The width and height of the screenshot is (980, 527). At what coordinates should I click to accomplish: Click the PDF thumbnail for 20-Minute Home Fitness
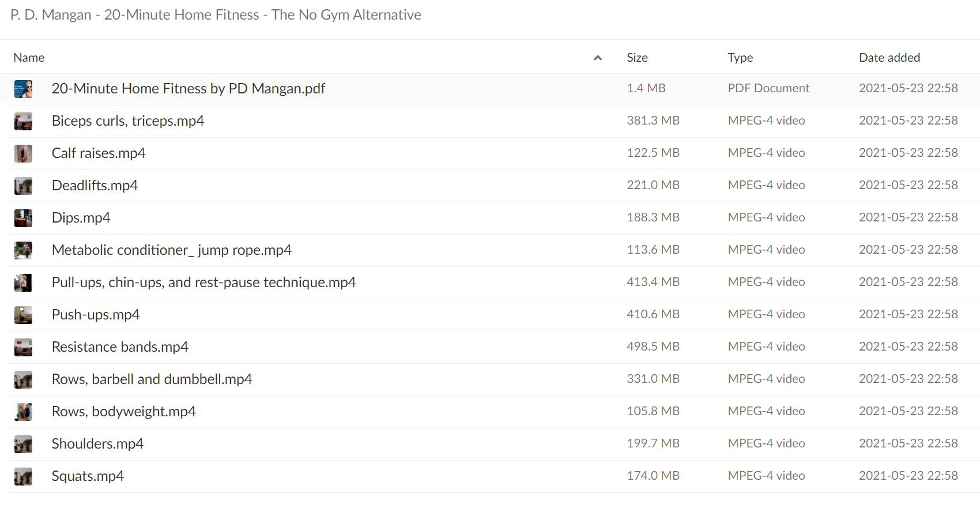point(23,89)
